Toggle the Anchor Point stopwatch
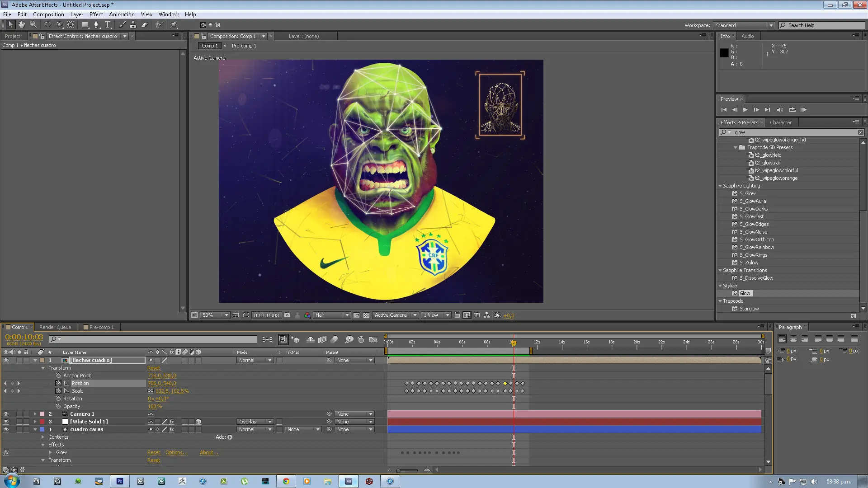Image resolution: width=868 pixels, height=488 pixels. click(58, 375)
